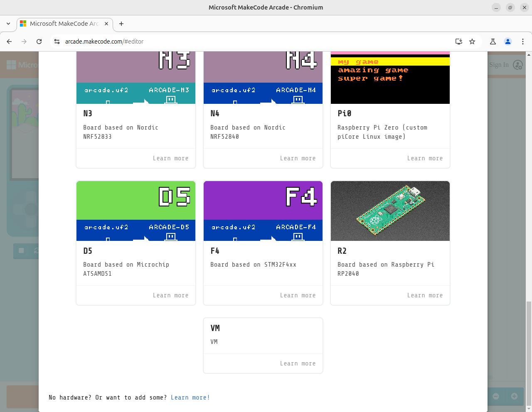The width and height of the screenshot is (532, 412).
Task: Click the Raspberry Pi RP2040 description text
Action: (386, 269)
